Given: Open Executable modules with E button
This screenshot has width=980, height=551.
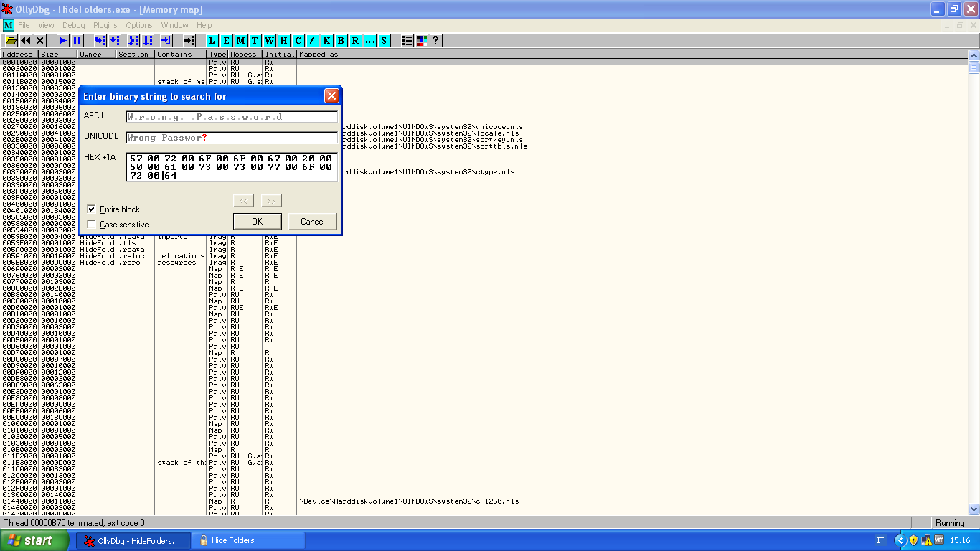Looking at the screenshot, I should point(226,41).
